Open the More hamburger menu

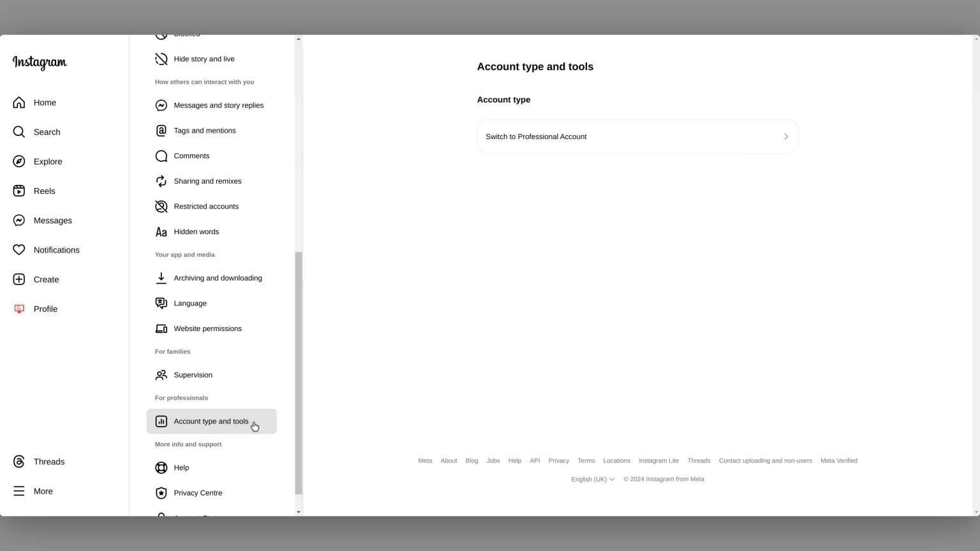click(x=19, y=491)
